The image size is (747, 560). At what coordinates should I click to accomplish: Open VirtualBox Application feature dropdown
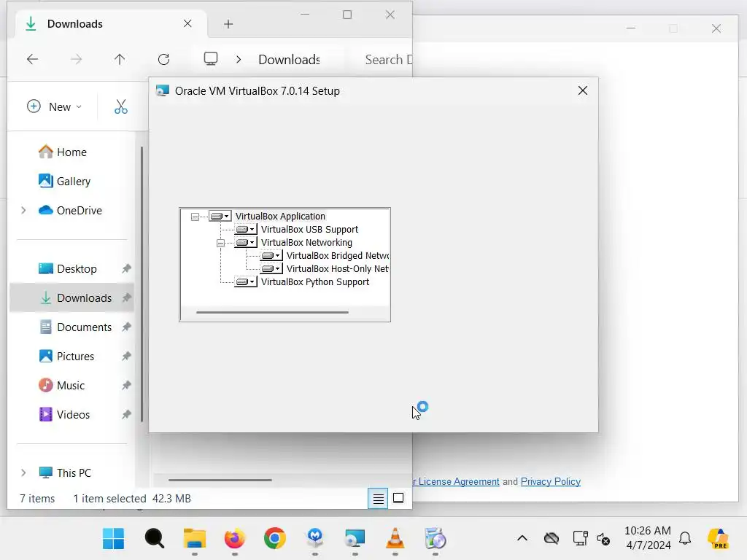coord(220,216)
